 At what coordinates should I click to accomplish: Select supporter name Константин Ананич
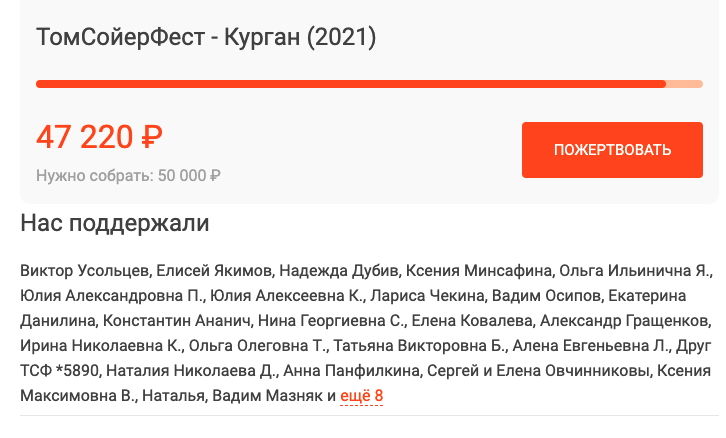tap(176, 321)
